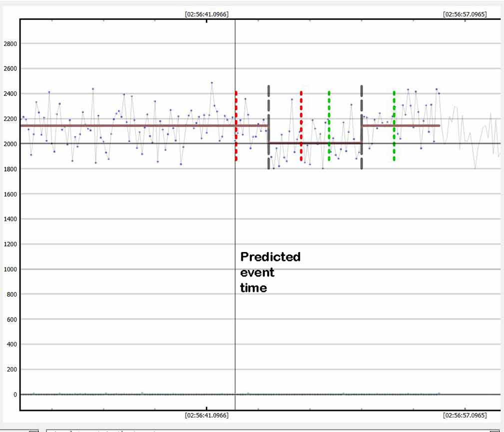Click the highest data point peak near 2500
504x432 pixels.
(x=212, y=83)
